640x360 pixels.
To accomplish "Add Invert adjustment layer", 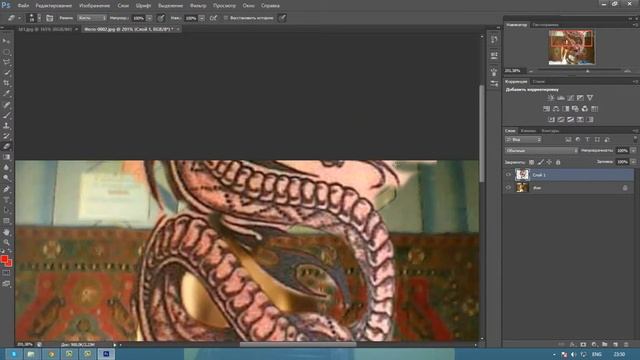I will (x=551, y=119).
